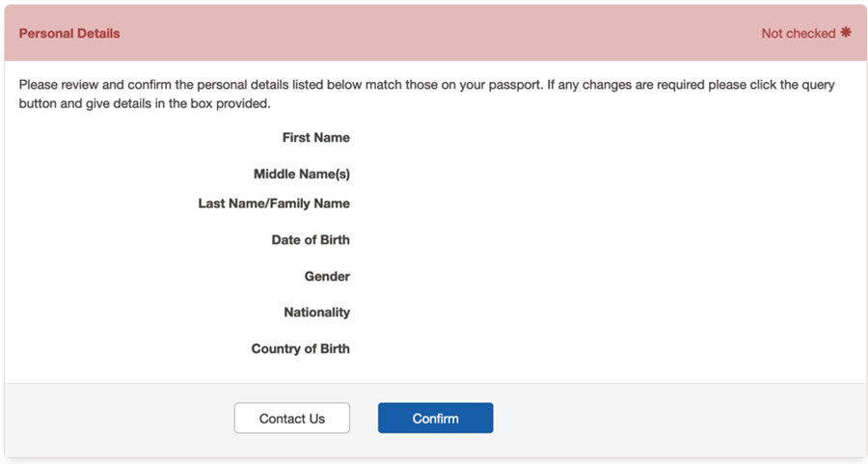This screenshot has width=868, height=464.
Task: Click the gray footer right of Confirm
Action: tap(675, 419)
